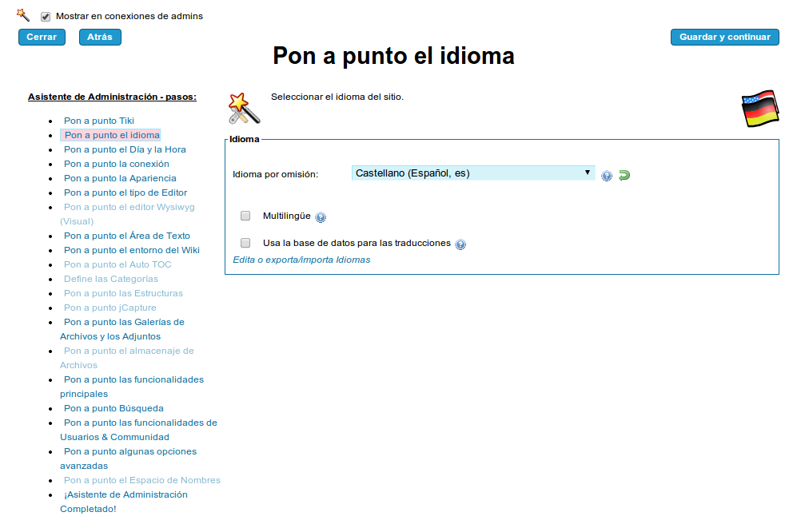Image resolution: width=797 pixels, height=532 pixels.
Task: Select 'Pon a punto la Apariencia' step
Action: [120, 178]
